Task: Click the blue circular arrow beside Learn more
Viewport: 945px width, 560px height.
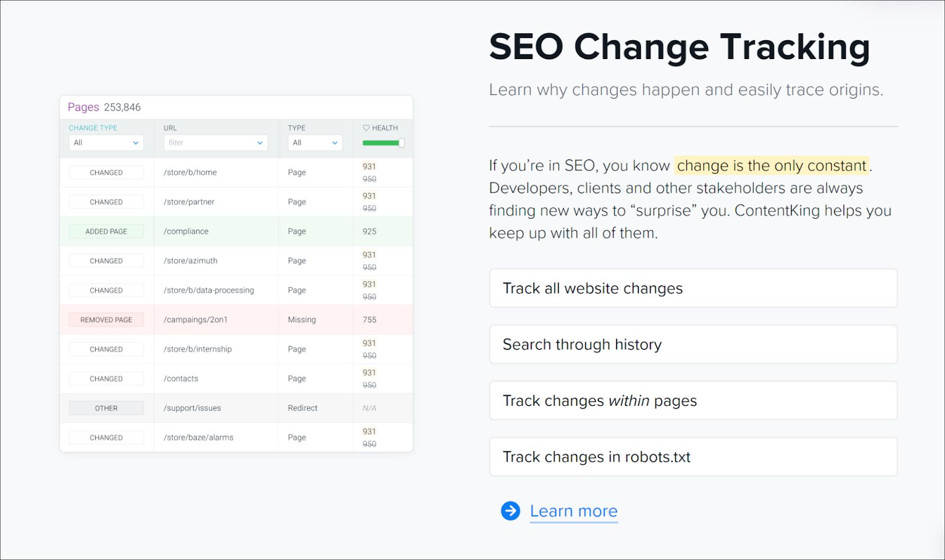Action: pos(509,510)
